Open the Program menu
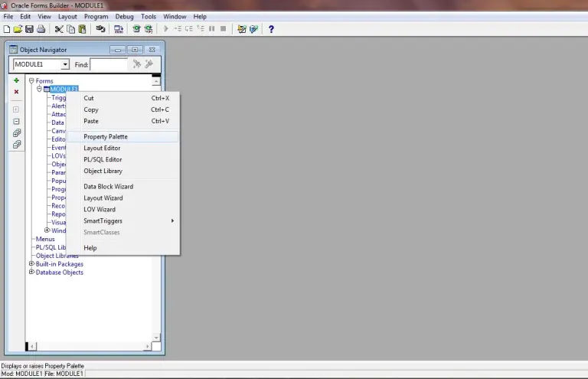 coord(96,17)
